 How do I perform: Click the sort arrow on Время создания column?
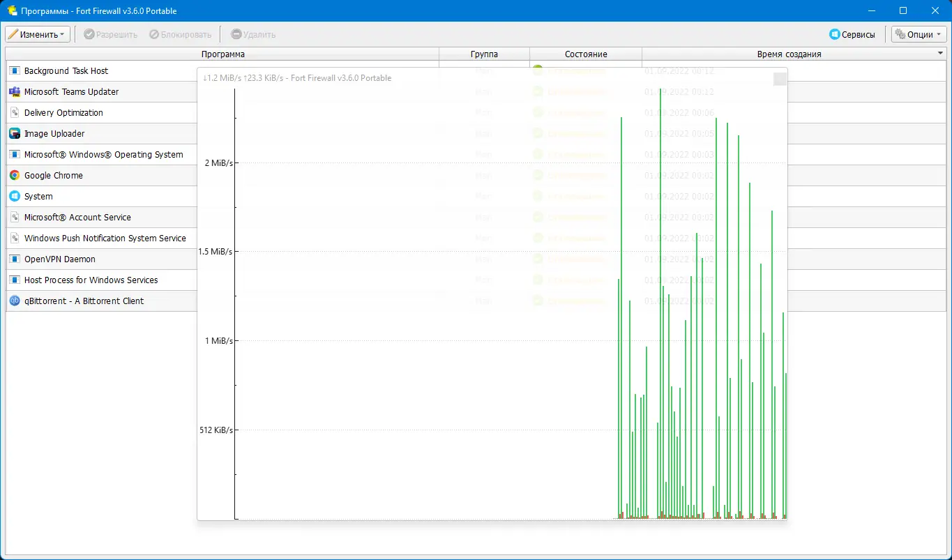pos(940,54)
